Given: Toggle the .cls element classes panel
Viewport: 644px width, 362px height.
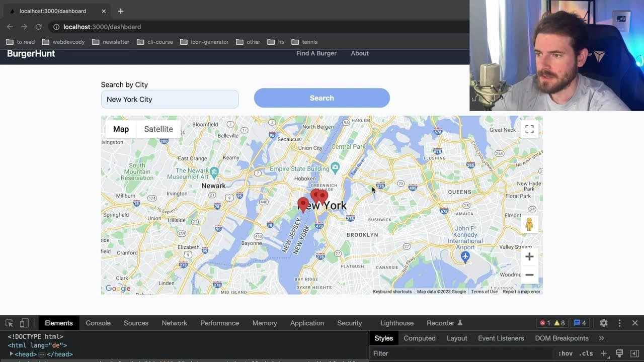Looking at the screenshot, I should (586, 353).
